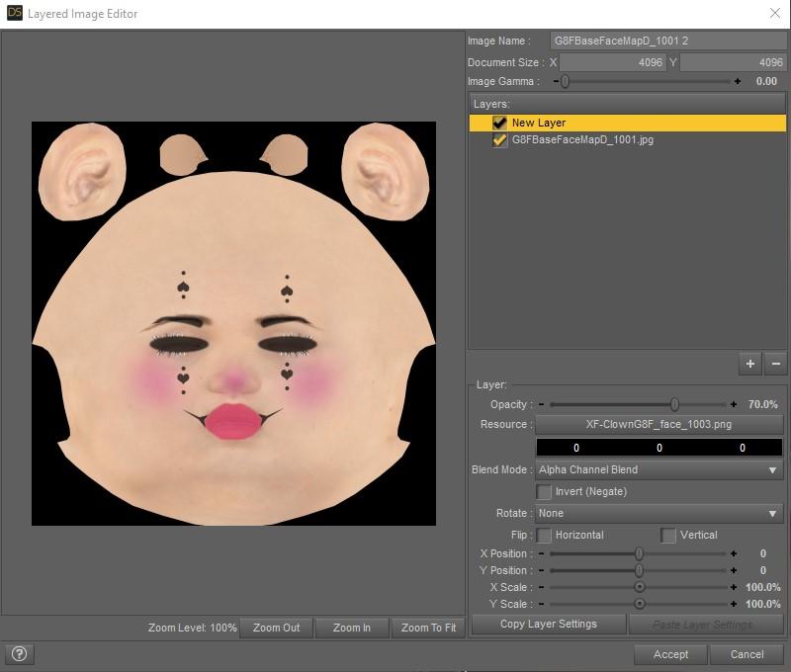Click the Zoom To Fit button

click(427, 628)
